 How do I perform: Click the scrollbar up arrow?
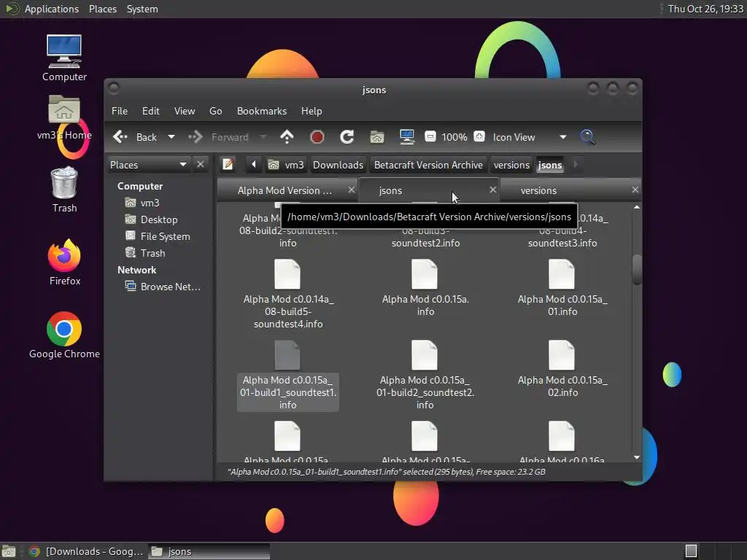point(636,207)
